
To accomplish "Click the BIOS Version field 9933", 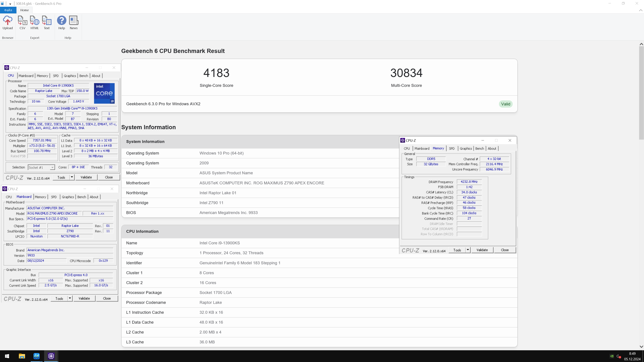I will tap(70, 255).
